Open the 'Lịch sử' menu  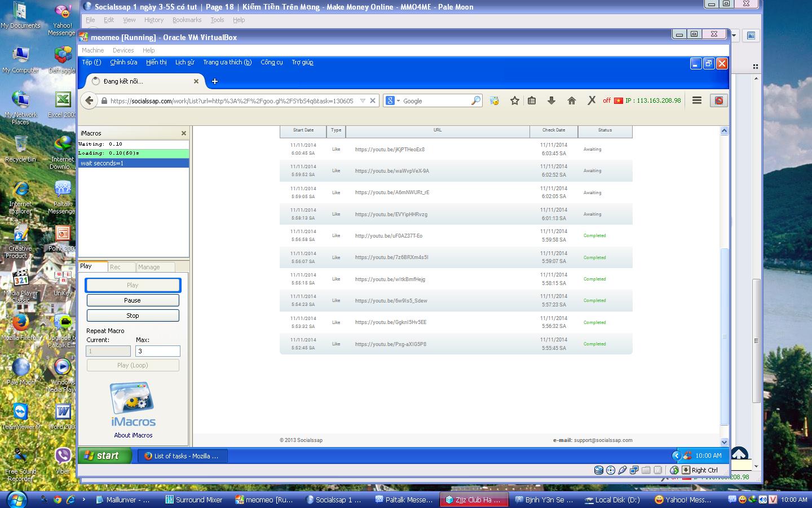[184, 62]
